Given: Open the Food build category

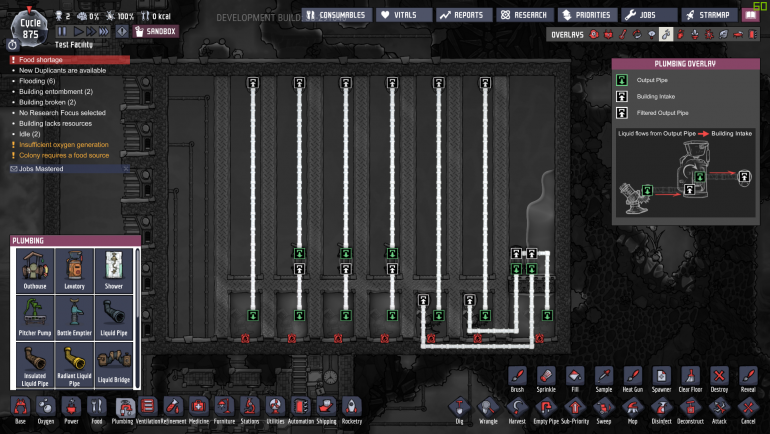Looking at the screenshot, I should pos(97,410).
